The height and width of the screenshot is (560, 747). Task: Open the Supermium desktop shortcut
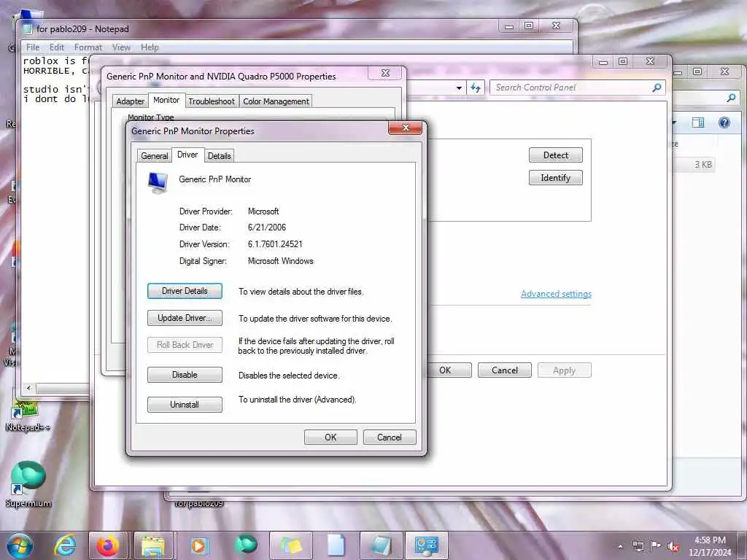coord(28,483)
